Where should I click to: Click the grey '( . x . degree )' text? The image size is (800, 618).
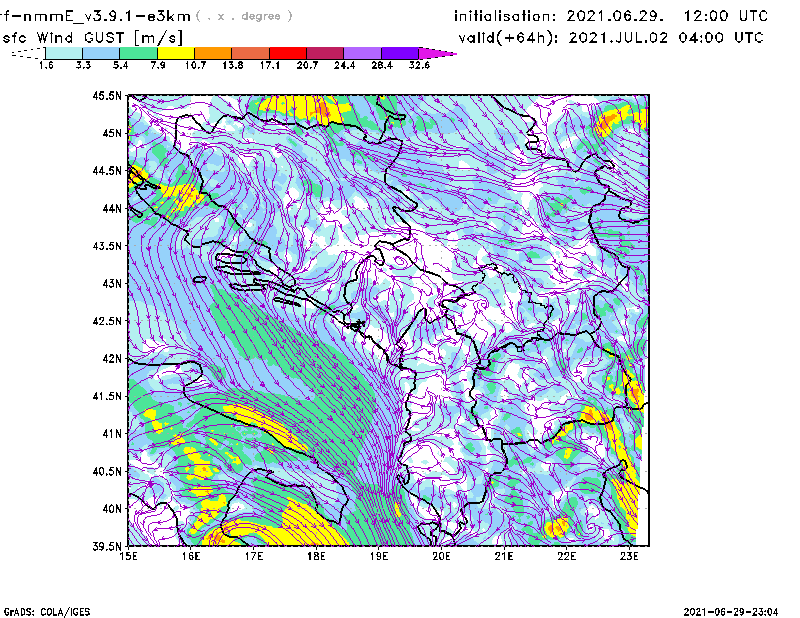[244, 16]
